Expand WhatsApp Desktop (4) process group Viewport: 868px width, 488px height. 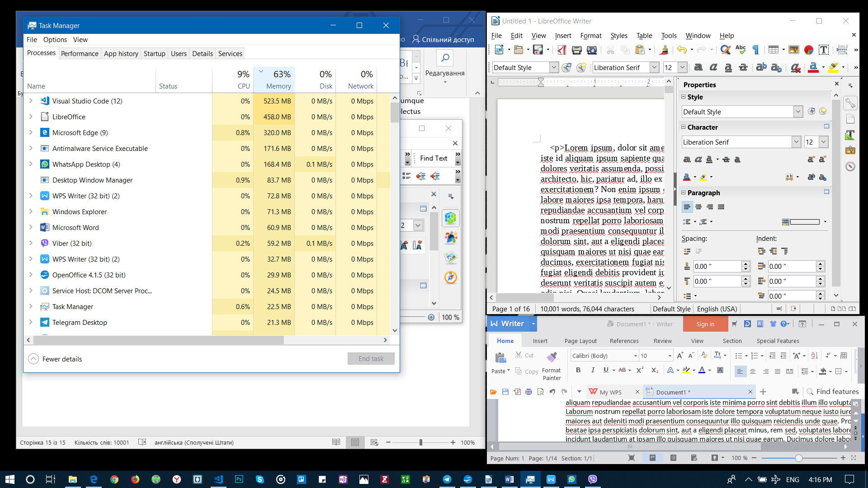tap(31, 164)
